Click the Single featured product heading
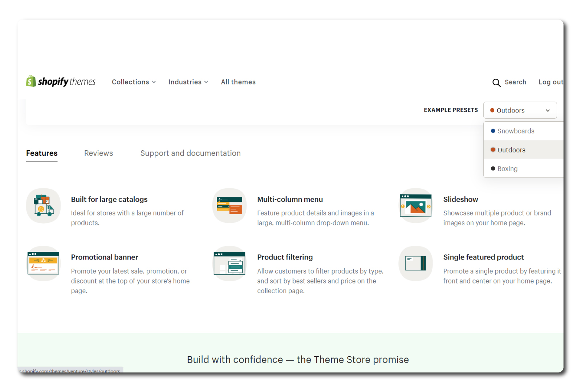The height and width of the screenshot is (392, 581). click(484, 257)
